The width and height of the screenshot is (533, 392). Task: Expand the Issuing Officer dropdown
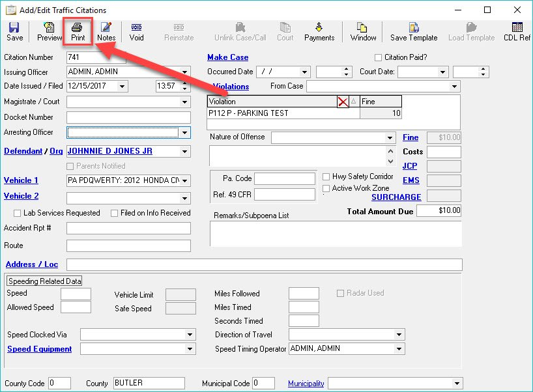point(185,72)
